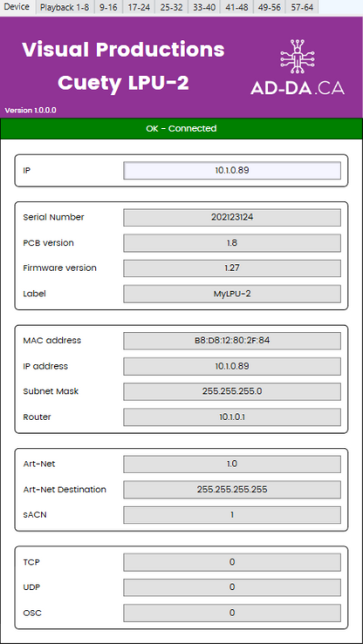The image size is (363, 644).
Task: Go to the 25-32 tab
Action: [171, 8]
